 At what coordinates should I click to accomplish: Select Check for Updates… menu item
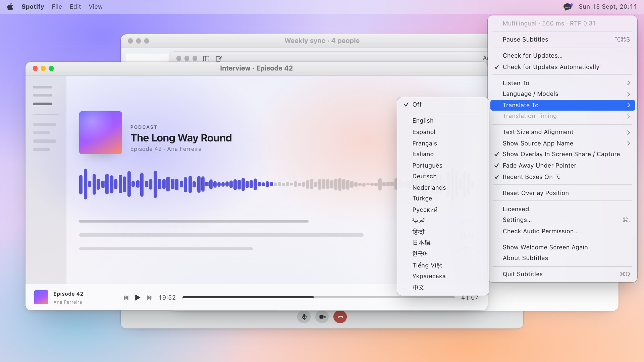(x=563, y=56)
